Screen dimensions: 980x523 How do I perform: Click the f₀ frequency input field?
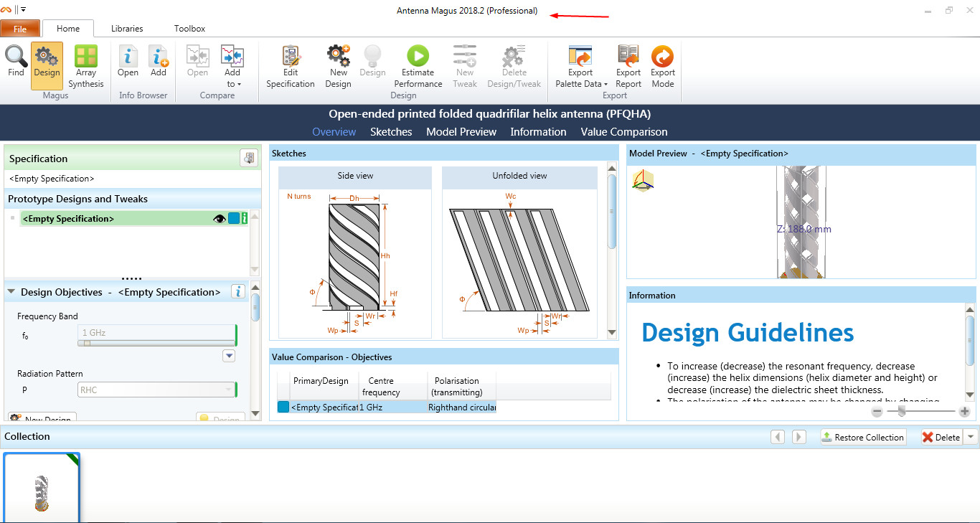click(x=156, y=332)
